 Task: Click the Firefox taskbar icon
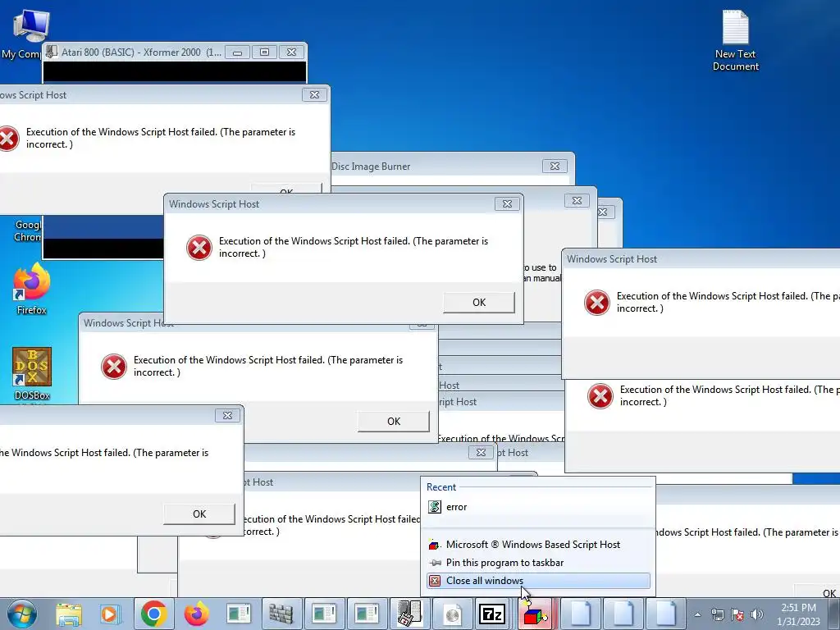click(197, 614)
